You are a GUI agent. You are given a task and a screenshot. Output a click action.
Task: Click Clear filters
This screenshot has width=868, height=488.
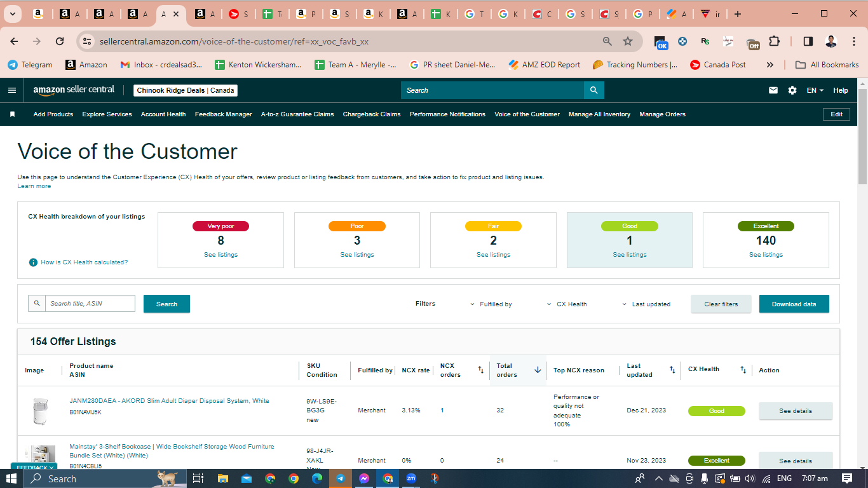click(x=721, y=304)
